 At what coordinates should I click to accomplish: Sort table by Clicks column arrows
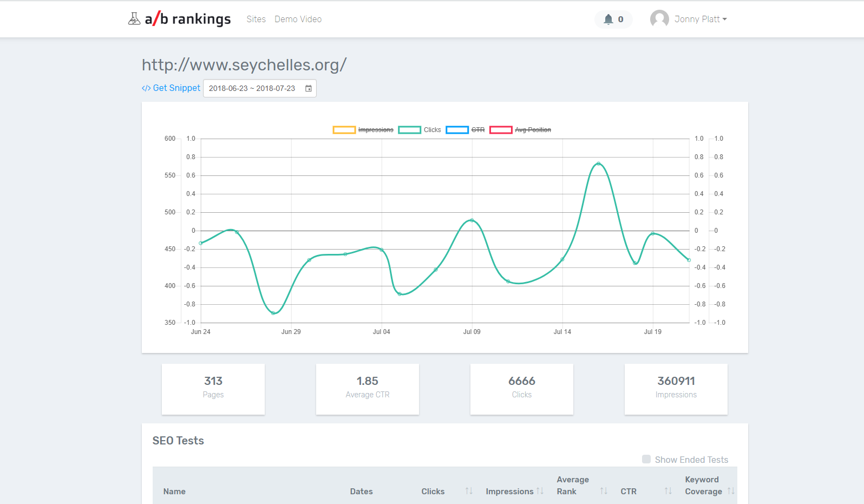tap(469, 491)
